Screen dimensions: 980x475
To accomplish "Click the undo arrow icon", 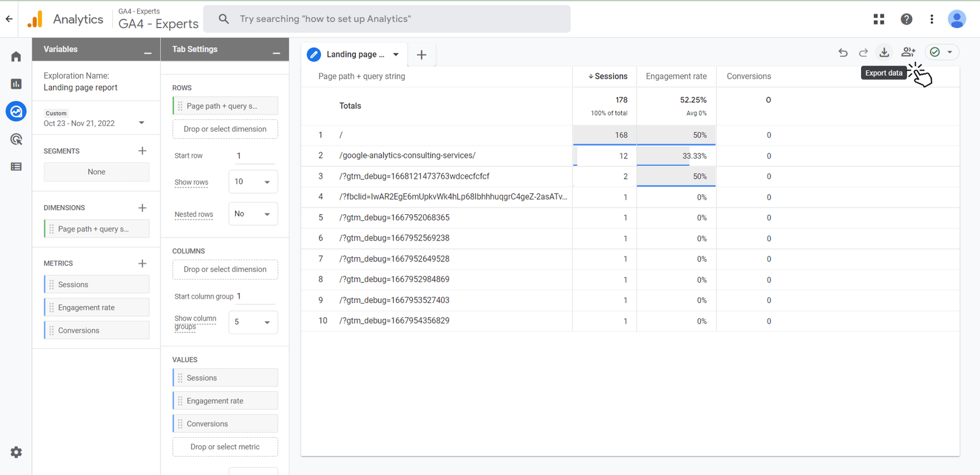I will pos(843,53).
